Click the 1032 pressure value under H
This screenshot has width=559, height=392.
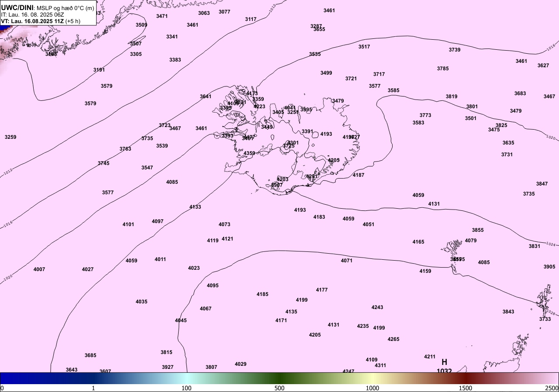coord(444,371)
